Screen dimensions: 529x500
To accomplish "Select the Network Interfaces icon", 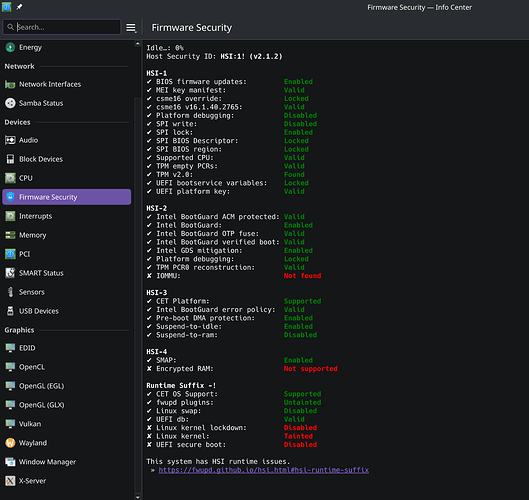I will click(10, 84).
